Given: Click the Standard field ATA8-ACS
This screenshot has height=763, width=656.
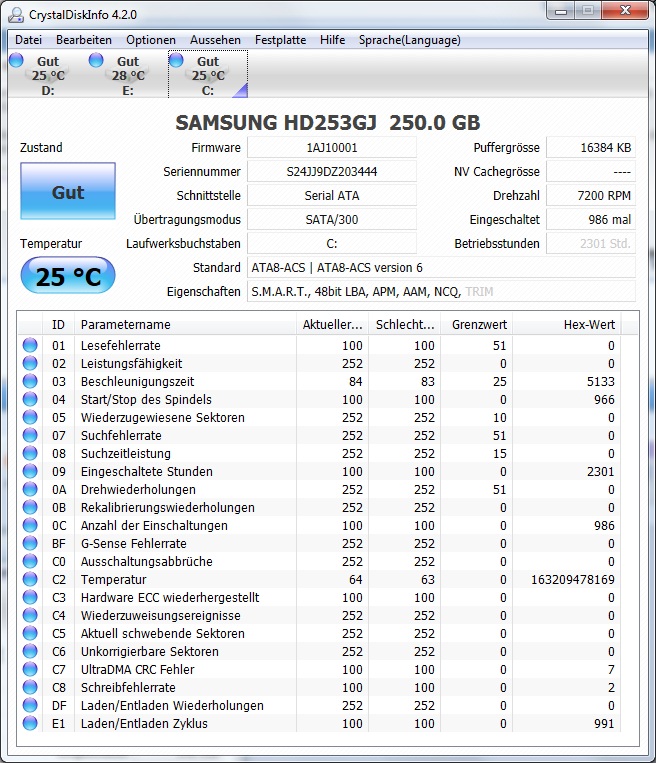Looking at the screenshot, I should (x=441, y=267).
